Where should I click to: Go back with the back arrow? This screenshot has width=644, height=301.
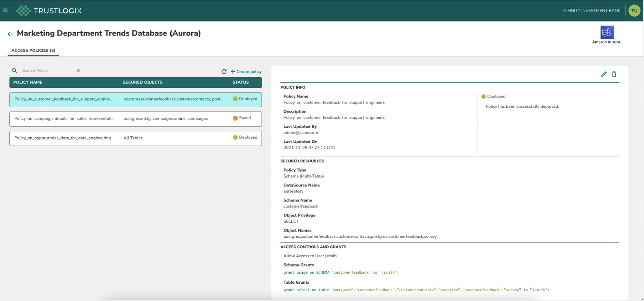pos(10,33)
